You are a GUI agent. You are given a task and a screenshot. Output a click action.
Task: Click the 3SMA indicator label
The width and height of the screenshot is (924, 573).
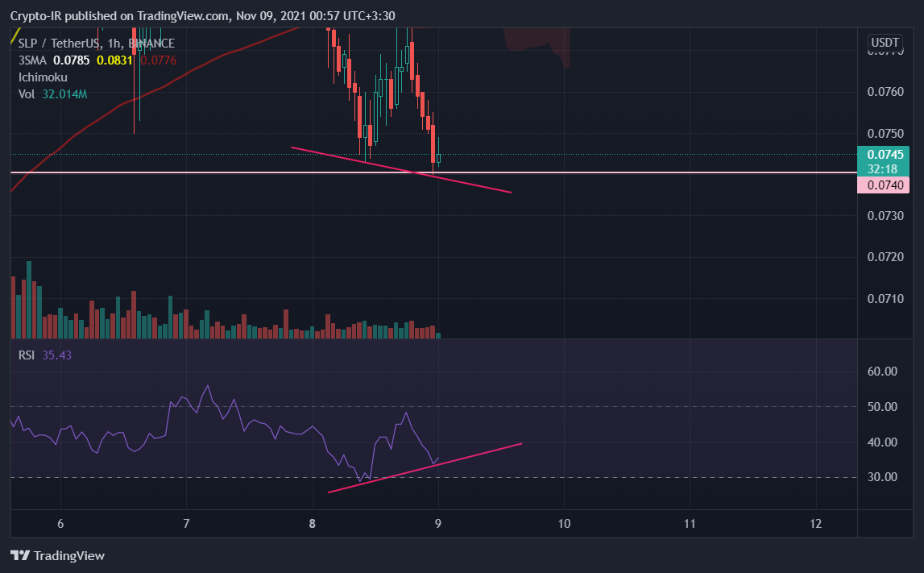tap(32, 60)
